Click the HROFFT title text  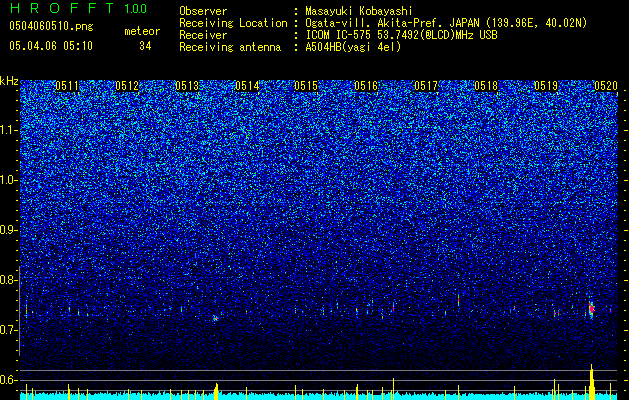[x=61, y=8]
